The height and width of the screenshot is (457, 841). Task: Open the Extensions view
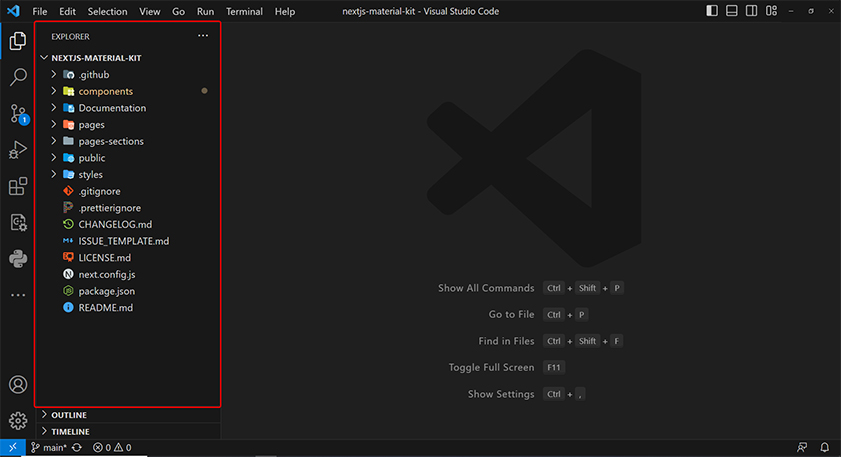click(x=18, y=186)
